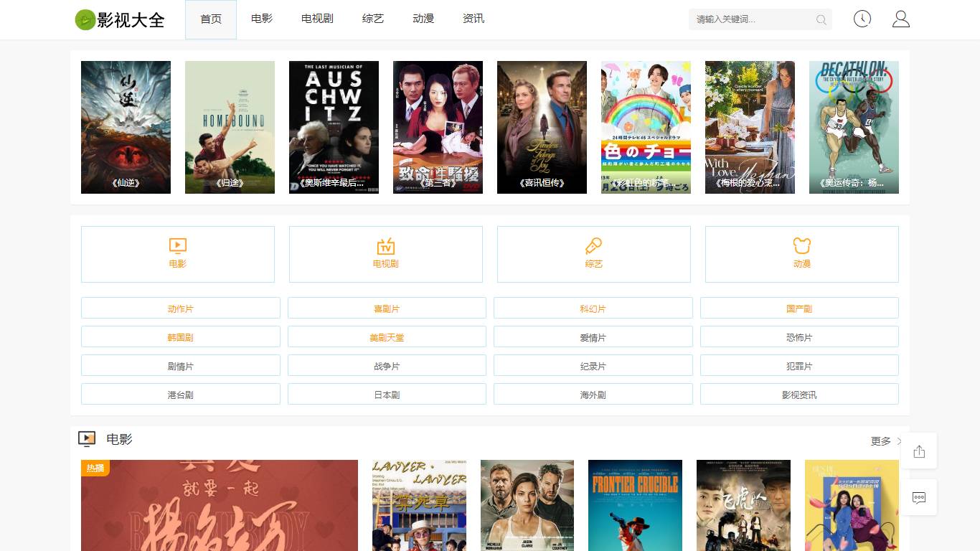Open the Homebound 《归途》 poster

pos(230,127)
